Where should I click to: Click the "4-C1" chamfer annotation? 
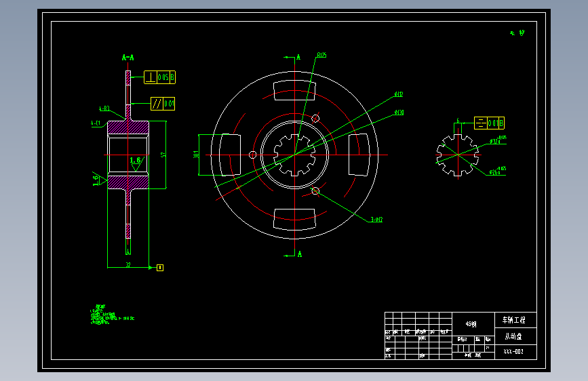(96, 123)
